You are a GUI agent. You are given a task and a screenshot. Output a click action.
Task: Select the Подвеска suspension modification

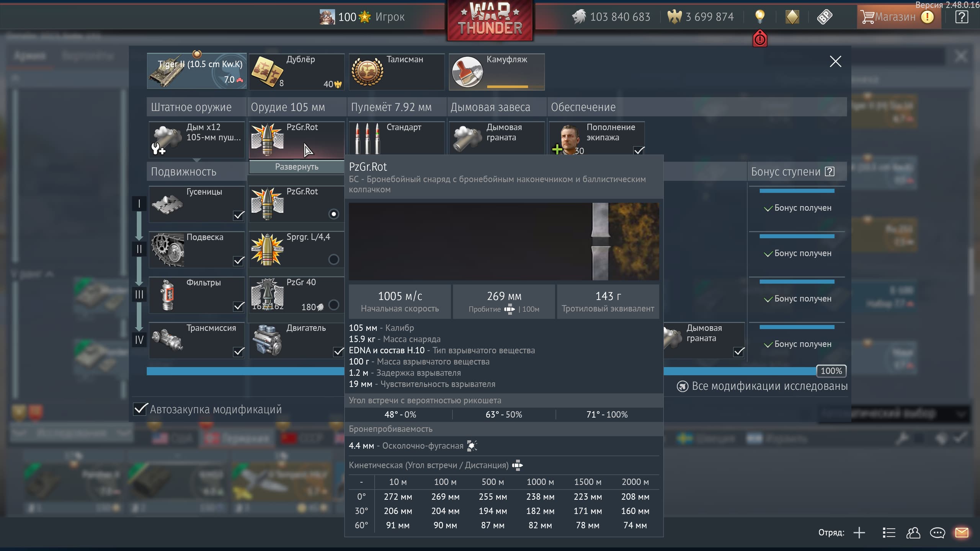tap(197, 249)
